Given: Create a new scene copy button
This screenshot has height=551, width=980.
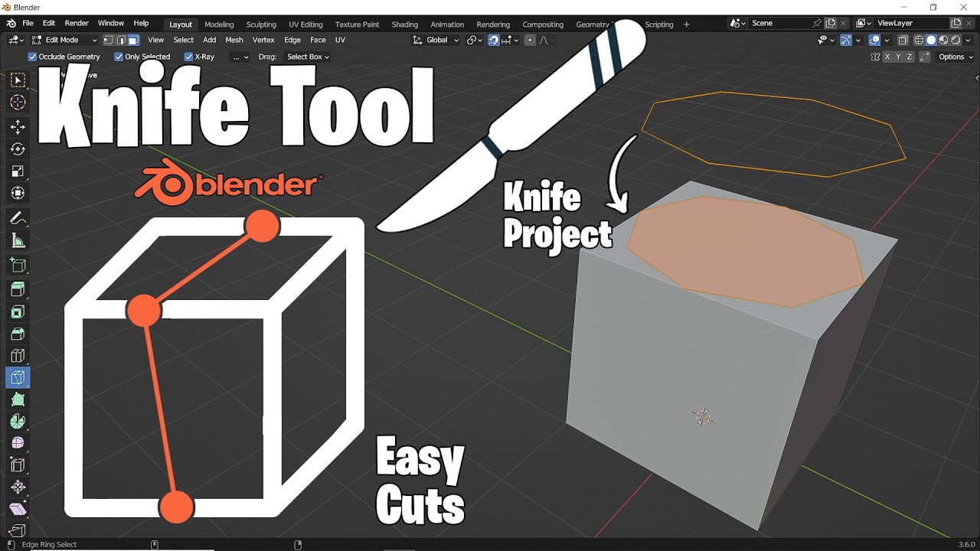Looking at the screenshot, I should pos(831,24).
